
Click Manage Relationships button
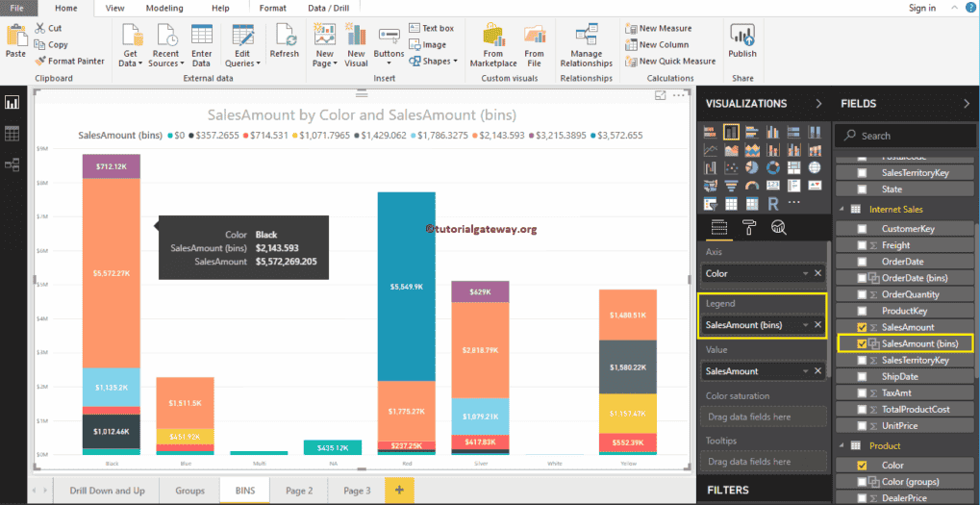(x=587, y=44)
